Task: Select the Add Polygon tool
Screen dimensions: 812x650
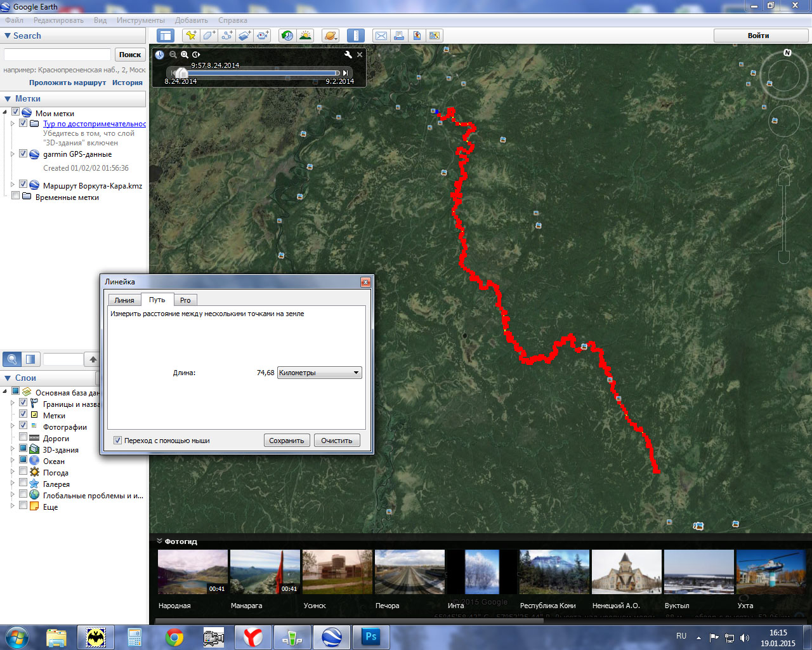Action: point(209,36)
